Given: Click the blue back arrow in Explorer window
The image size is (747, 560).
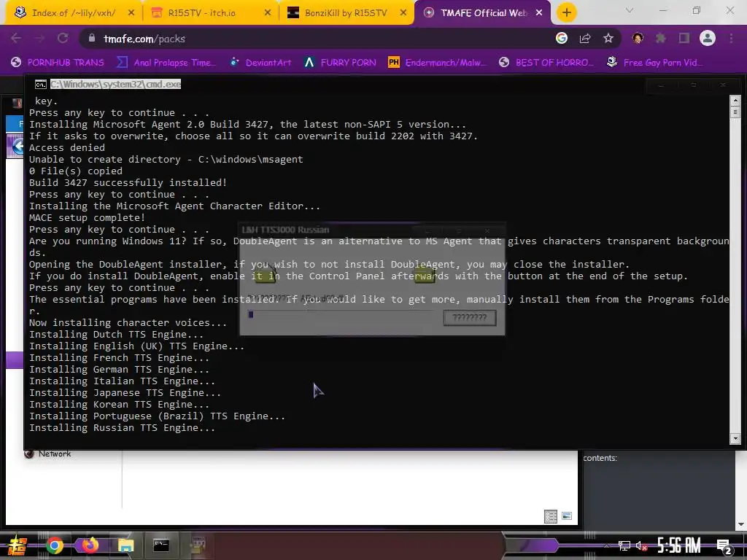Looking at the screenshot, I should (x=18, y=146).
